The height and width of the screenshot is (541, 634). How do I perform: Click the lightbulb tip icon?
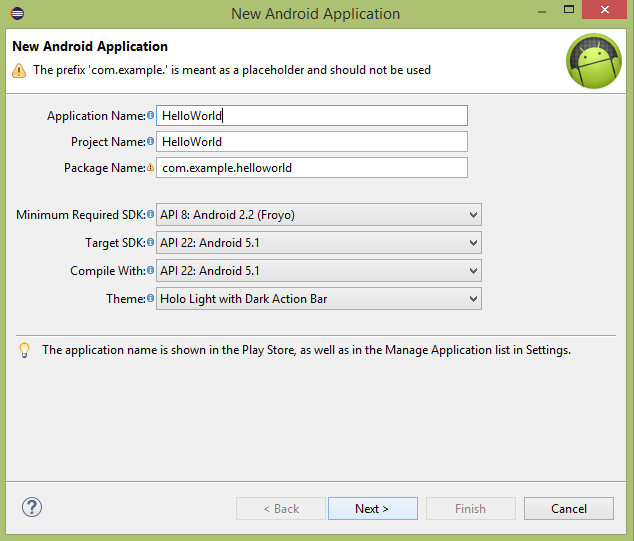click(x=24, y=350)
